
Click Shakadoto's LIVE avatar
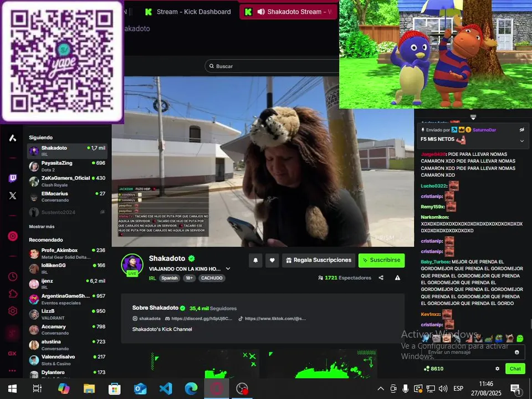click(132, 265)
